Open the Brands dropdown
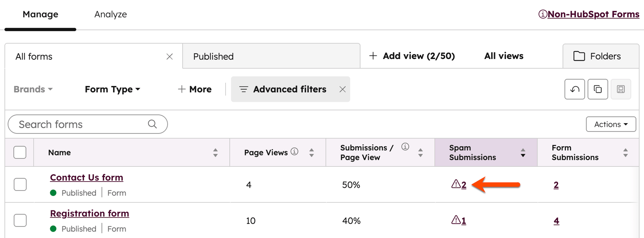 [32, 89]
